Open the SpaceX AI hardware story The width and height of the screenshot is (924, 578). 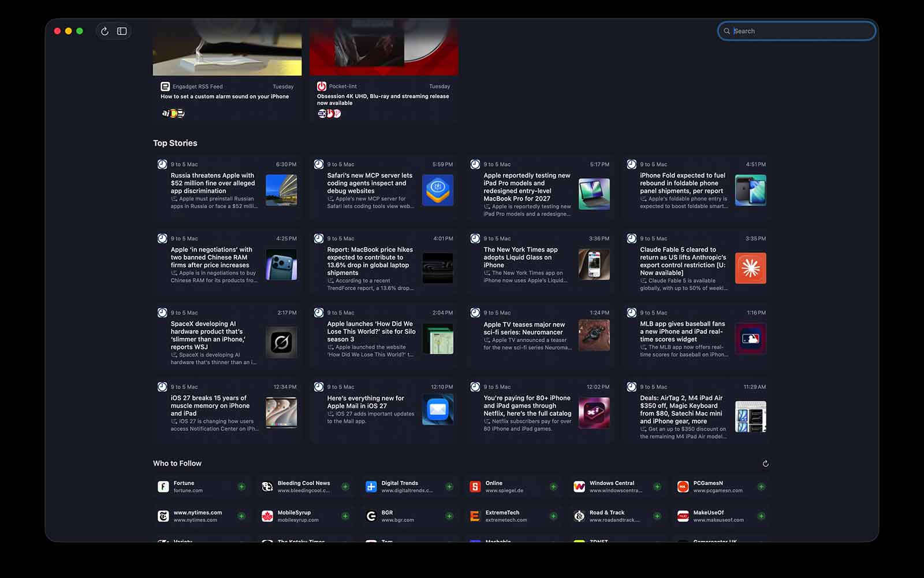pos(227,336)
